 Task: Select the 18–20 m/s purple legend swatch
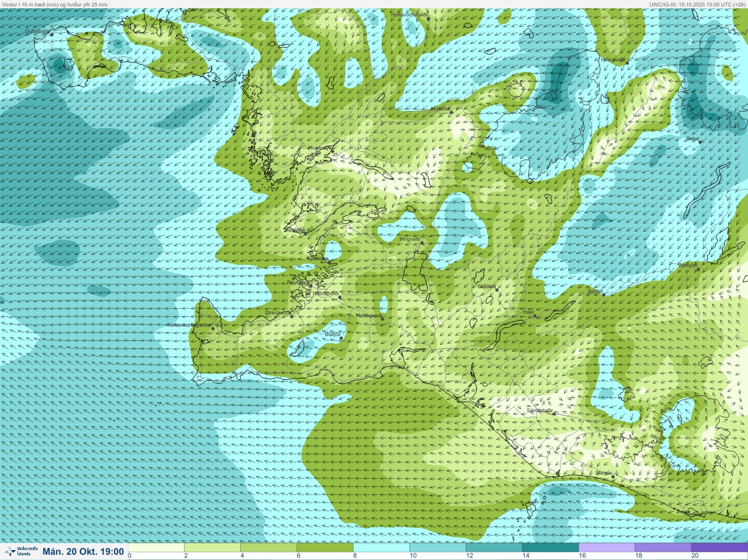[663, 548]
